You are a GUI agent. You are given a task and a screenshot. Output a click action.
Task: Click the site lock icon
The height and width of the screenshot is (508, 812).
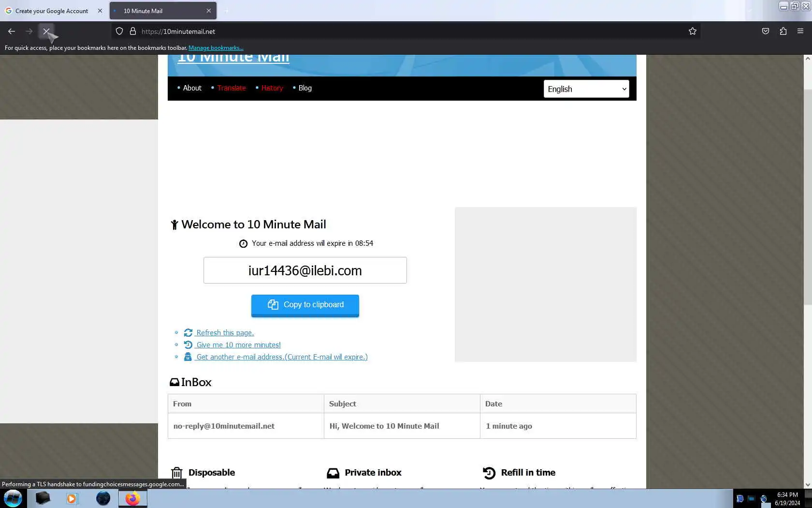pyautogui.click(x=133, y=31)
